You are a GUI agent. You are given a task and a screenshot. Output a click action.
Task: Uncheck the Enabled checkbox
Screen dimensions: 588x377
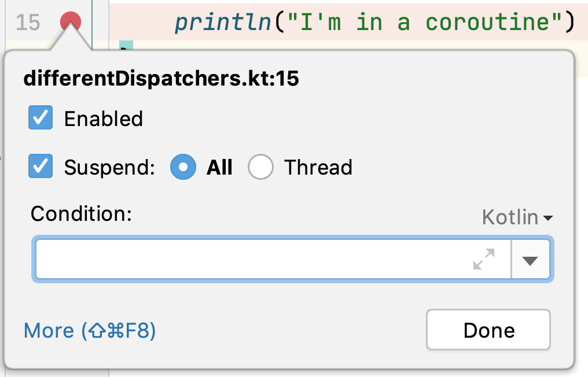[41, 118]
